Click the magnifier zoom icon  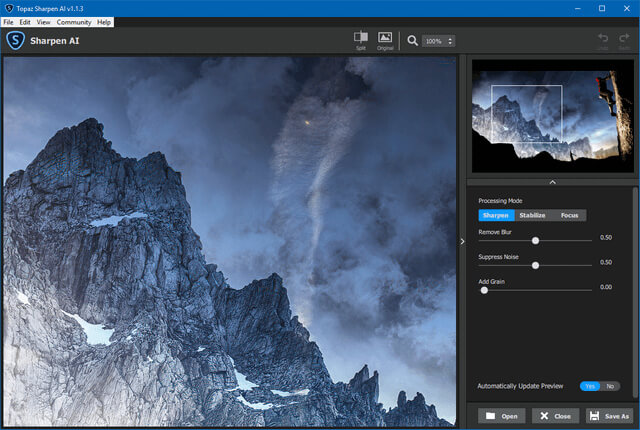click(x=412, y=41)
